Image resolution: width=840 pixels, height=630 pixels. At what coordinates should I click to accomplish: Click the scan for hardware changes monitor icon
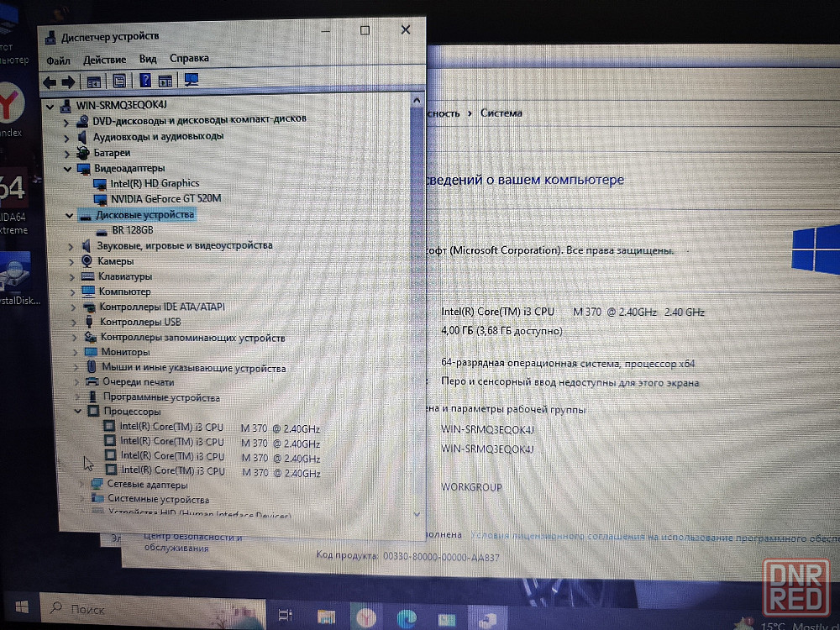tap(192, 80)
